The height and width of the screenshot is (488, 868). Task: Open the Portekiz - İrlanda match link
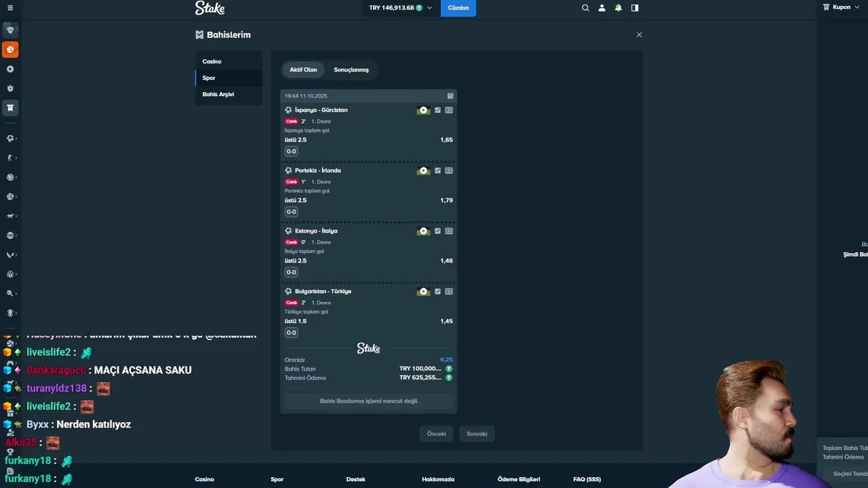[317, 170]
